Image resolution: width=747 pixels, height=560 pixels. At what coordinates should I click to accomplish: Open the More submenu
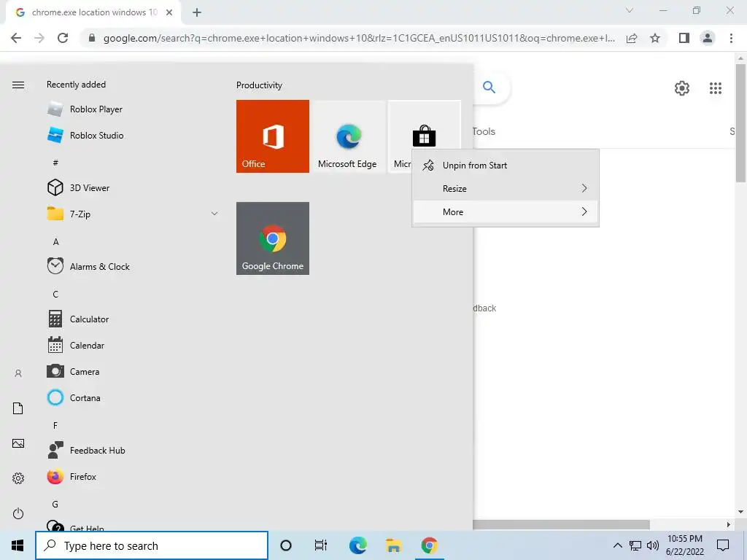[505, 212]
